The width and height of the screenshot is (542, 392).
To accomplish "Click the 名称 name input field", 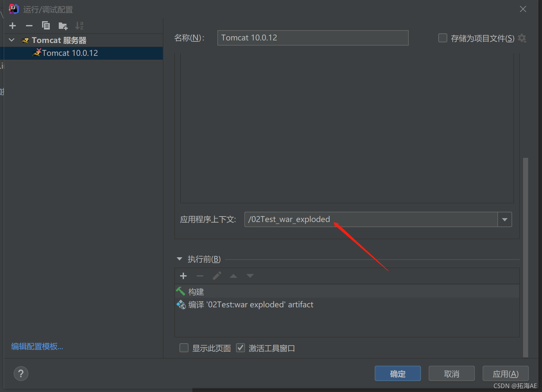I will click(313, 38).
